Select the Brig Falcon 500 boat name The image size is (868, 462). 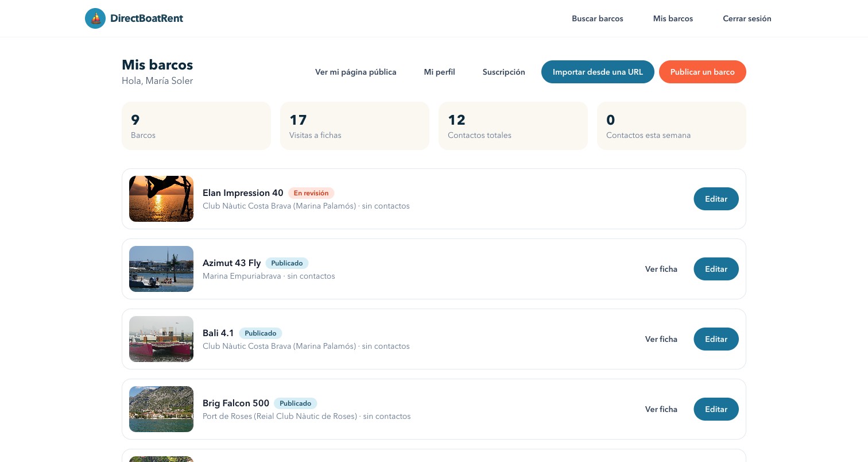pyautogui.click(x=236, y=403)
